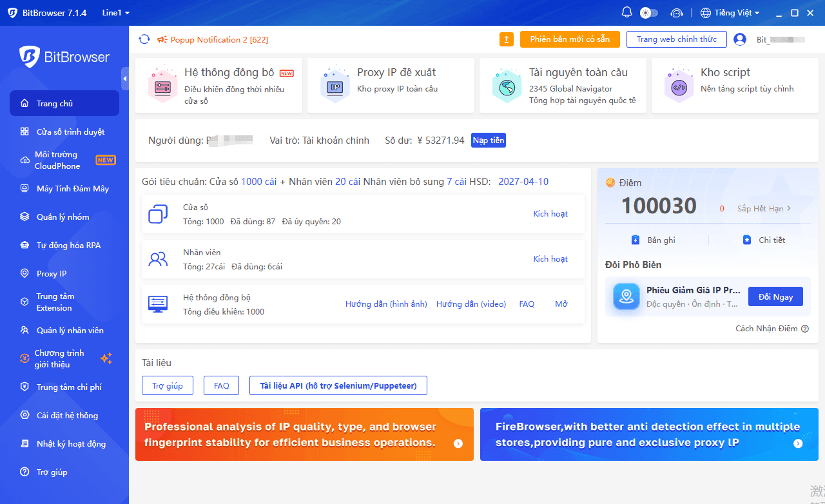825x504 pixels.
Task: Click the question mark beside Cách Nhận Điểm
Action: click(x=804, y=329)
